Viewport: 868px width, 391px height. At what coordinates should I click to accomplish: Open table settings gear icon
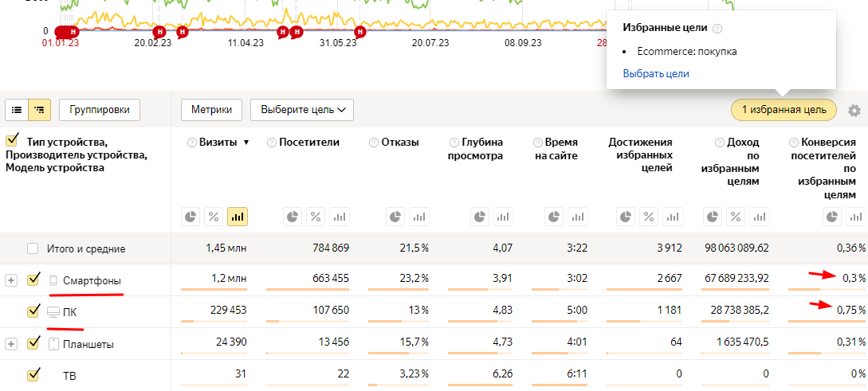pos(854,110)
